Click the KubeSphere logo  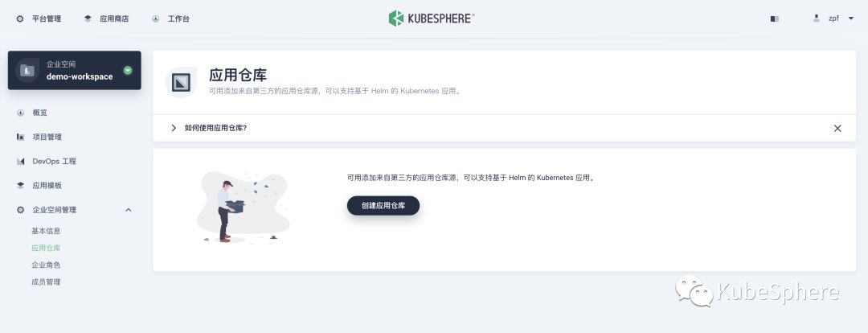tap(432, 18)
